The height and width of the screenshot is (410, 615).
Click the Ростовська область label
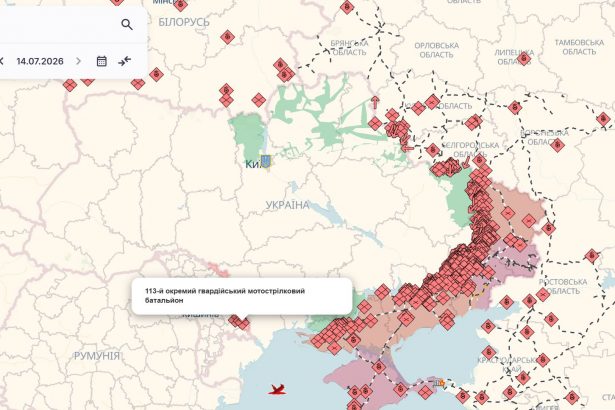tap(562, 286)
